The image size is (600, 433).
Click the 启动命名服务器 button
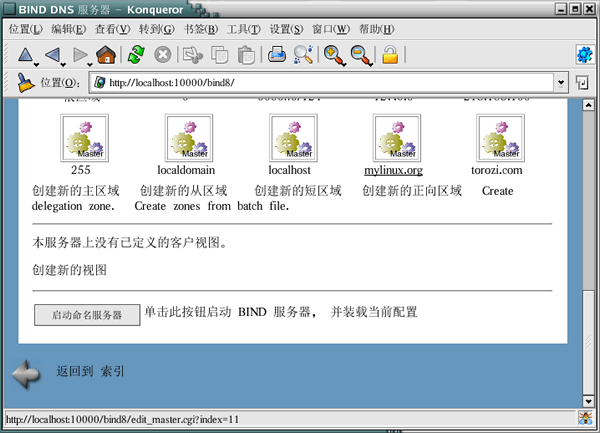[87, 315]
